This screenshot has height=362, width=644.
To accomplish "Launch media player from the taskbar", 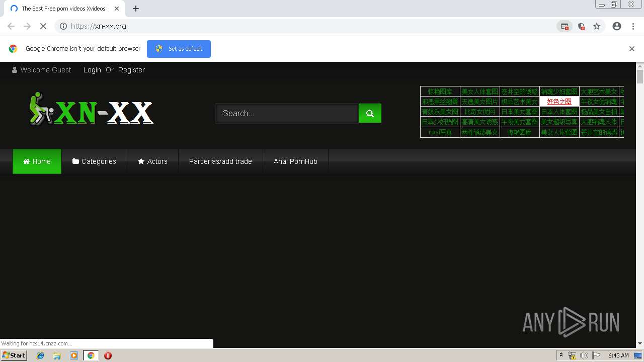I will (x=74, y=355).
